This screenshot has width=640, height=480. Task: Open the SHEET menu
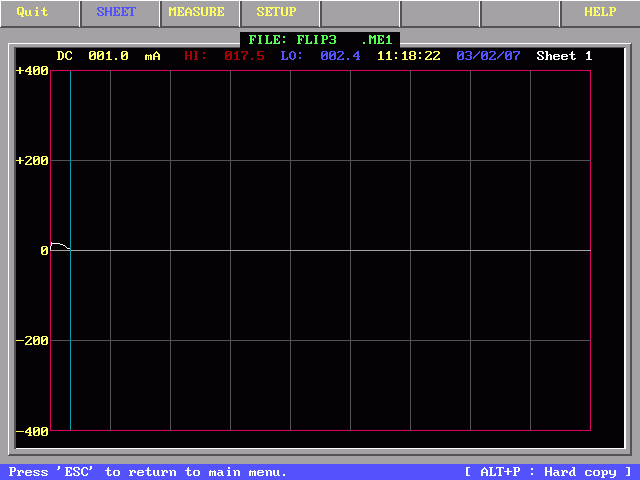pyautogui.click(x=116, y=13)
